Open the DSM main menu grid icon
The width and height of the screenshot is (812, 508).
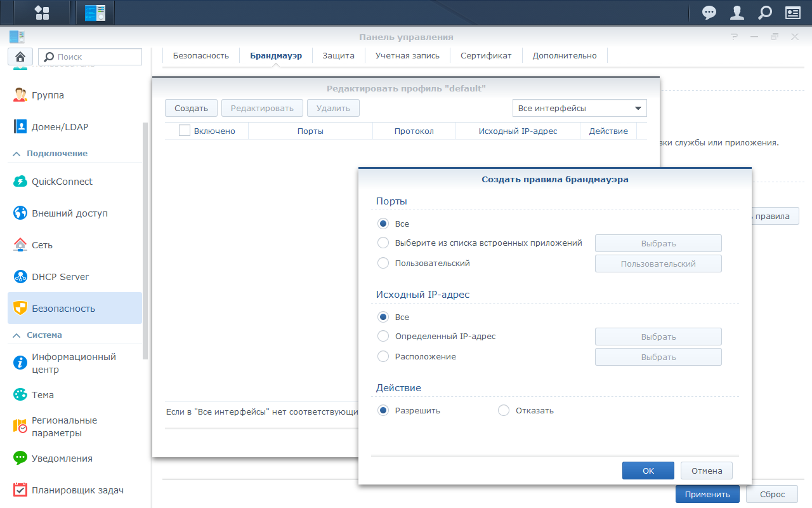[42, 13]
